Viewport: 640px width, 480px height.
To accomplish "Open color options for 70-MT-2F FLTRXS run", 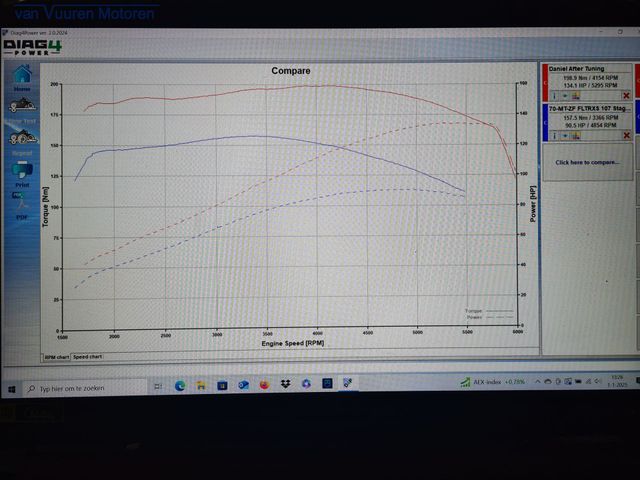I will click(576, 135).
